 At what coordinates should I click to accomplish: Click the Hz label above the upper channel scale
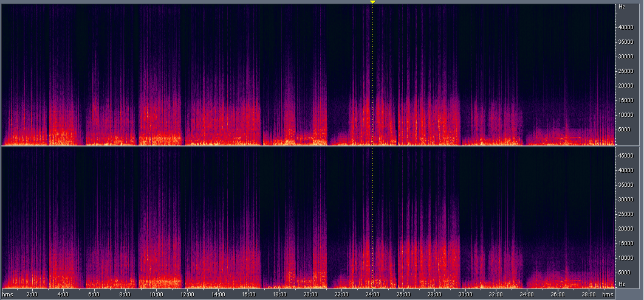(622, 7)
